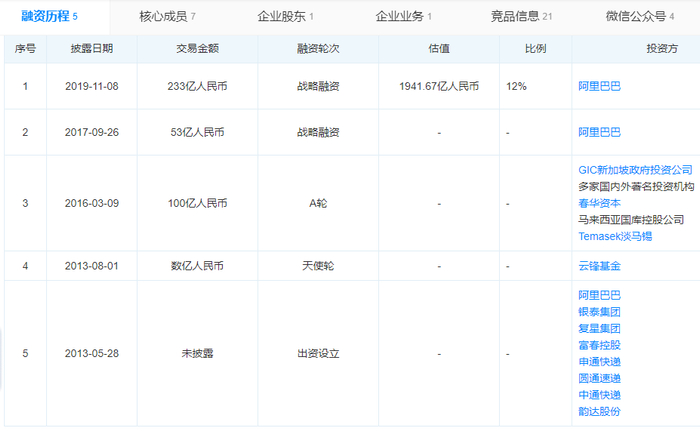Open 春华资本 investor link

pyautogui.click(x=599, y=203)
